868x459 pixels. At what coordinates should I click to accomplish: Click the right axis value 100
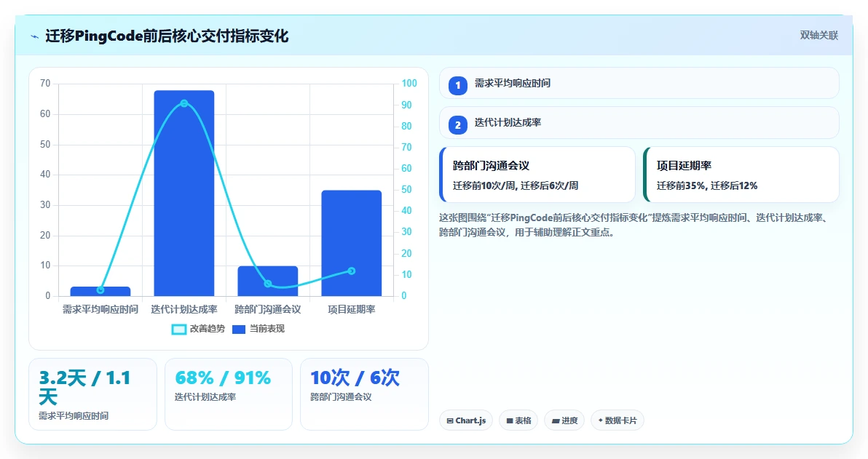(409, 84)
